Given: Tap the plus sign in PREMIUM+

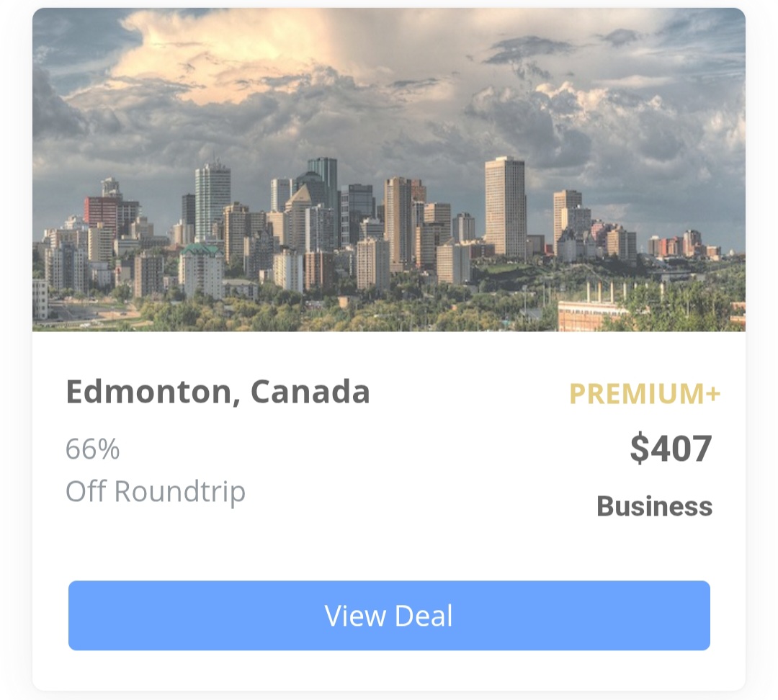Looking at the screenshot, I should (x=712, y=394).
